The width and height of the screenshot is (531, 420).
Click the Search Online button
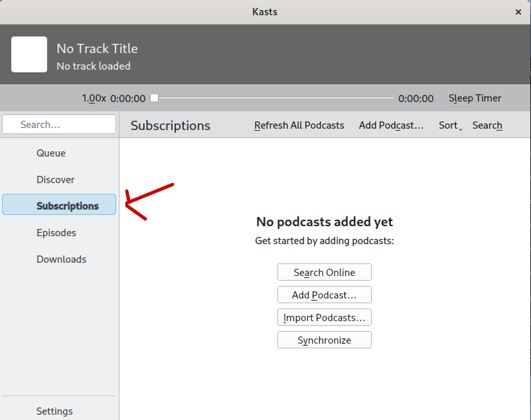point(325,272)
